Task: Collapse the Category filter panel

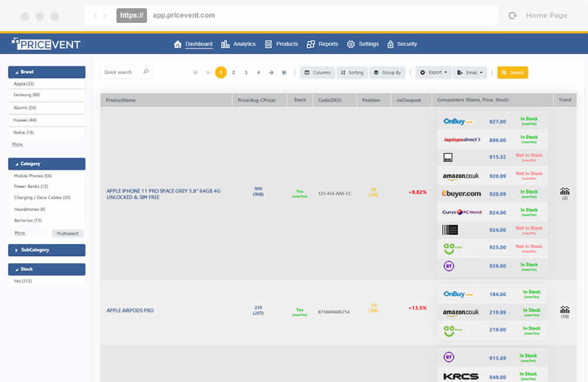Action: click(47, 164)
